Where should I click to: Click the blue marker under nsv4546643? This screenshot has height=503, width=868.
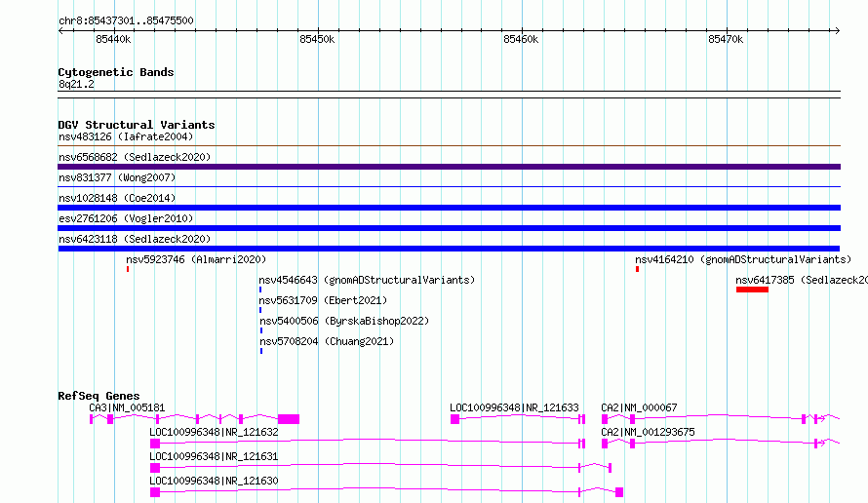pyautogui.click(x=260, y=290)
